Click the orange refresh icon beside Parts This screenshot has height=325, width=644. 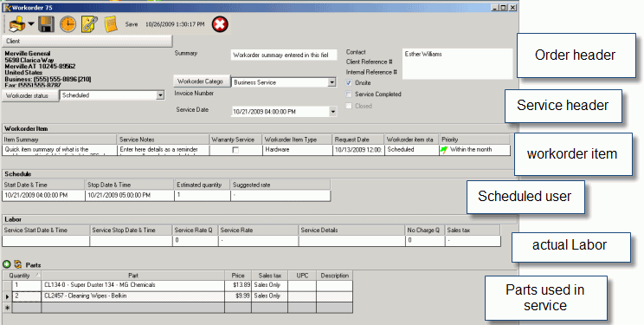[x=17, y=264]
